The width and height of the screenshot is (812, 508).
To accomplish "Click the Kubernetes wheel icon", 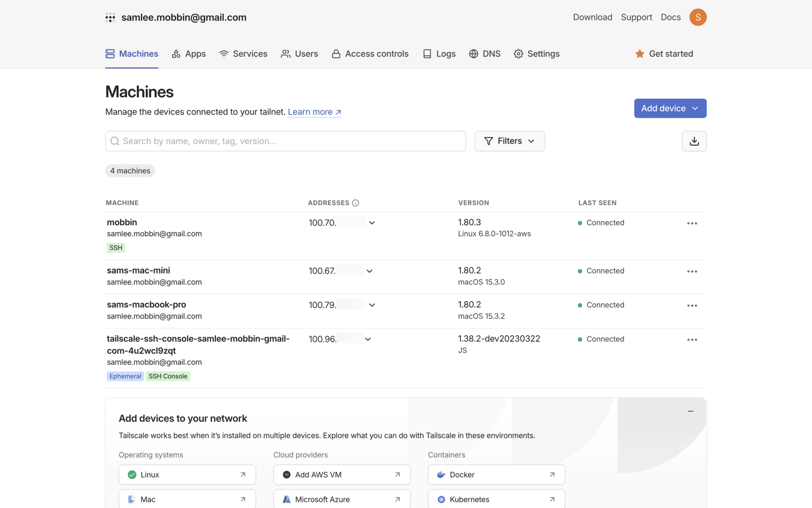I will coord(441,499).
